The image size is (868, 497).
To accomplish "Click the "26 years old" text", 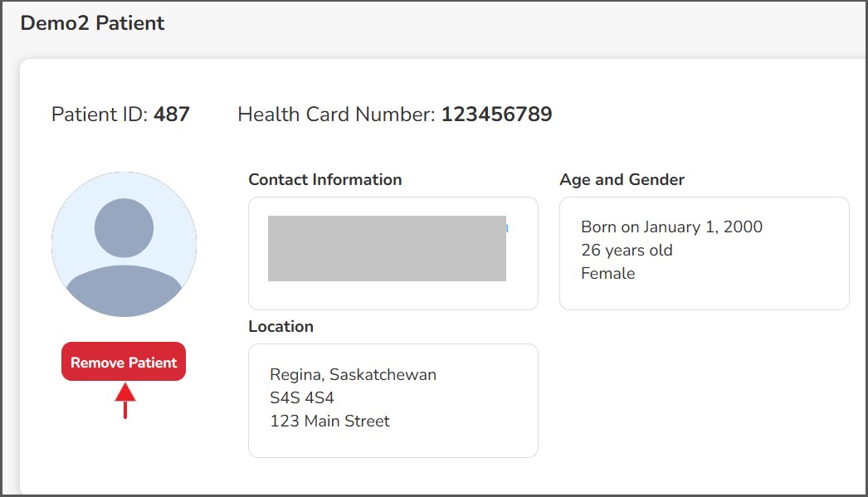I will pos(627,250).
